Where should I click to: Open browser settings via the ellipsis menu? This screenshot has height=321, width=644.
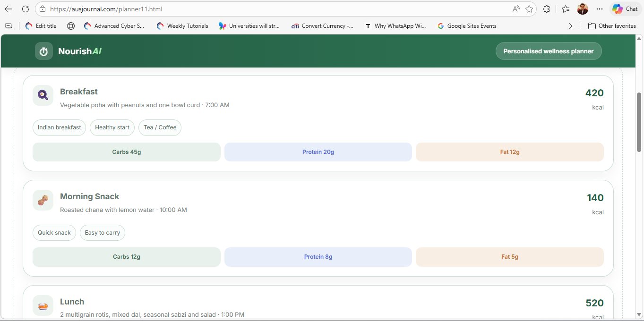click(600, 8)
